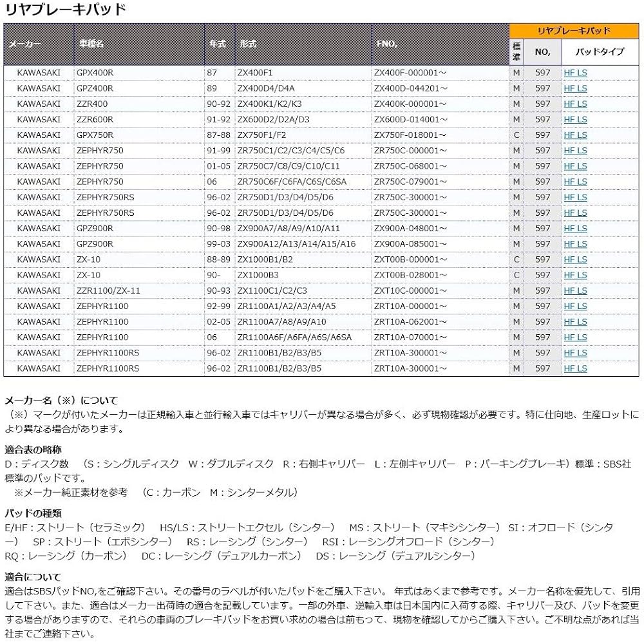Viewport: 644px width, 644px height.
Task: Click frame number ZXT00B-028001~
Action: click(x=410, y=276)
